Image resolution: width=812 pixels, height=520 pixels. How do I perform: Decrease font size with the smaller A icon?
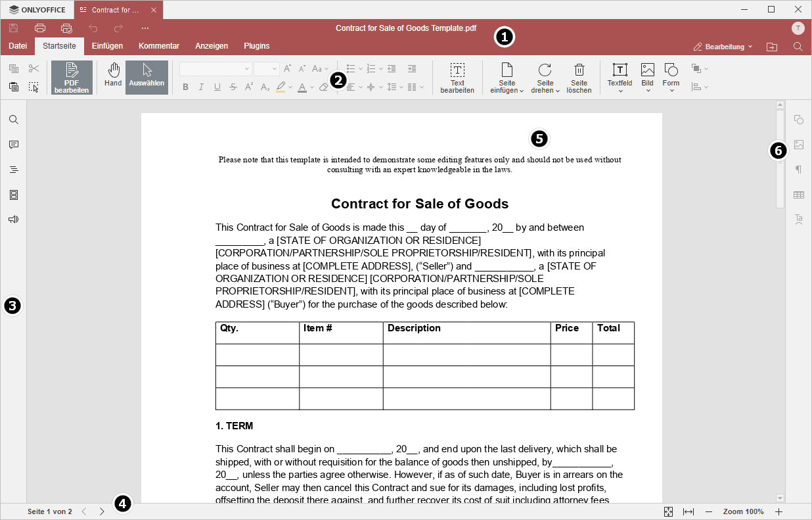302,68
